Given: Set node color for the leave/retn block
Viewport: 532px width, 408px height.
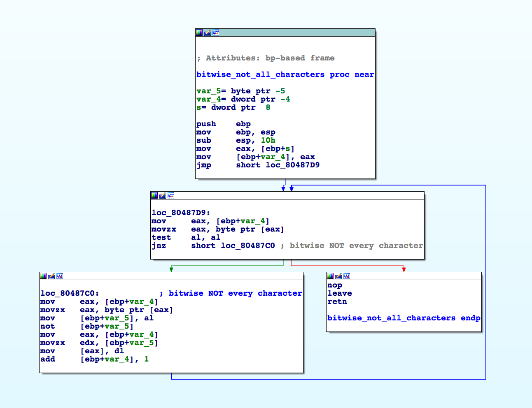Looking at the screenshot, I should [330, 276].
